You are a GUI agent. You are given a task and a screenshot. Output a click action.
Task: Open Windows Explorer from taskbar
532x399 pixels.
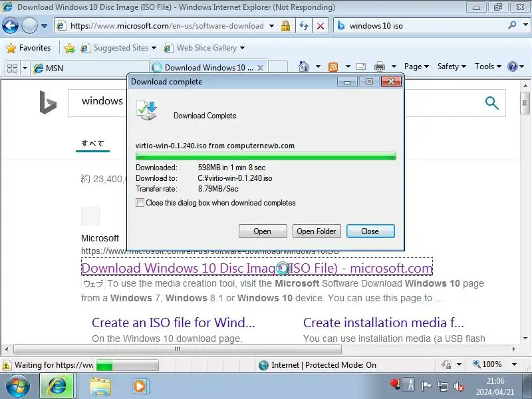coord(100,386)
